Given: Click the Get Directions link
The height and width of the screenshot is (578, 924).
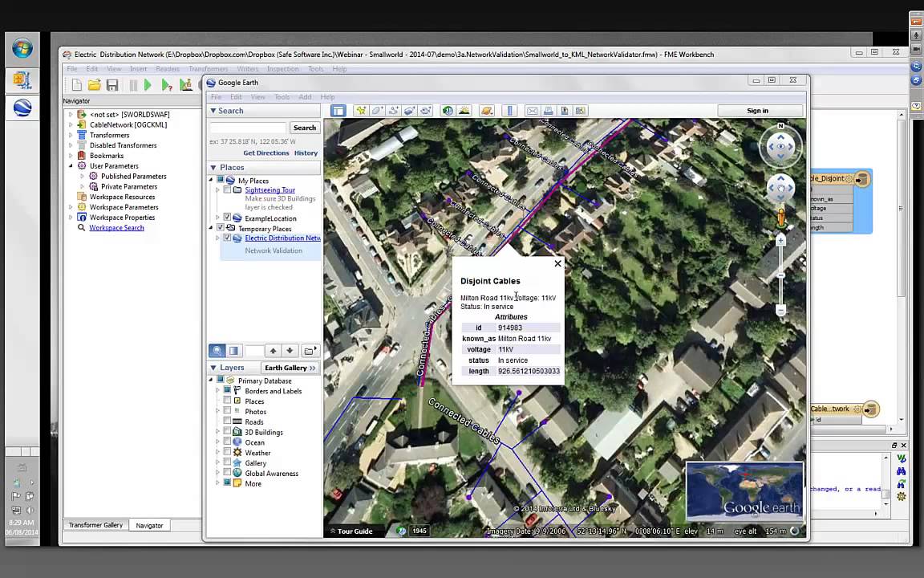Looking at the screenshot, I should tap(266, 153).
